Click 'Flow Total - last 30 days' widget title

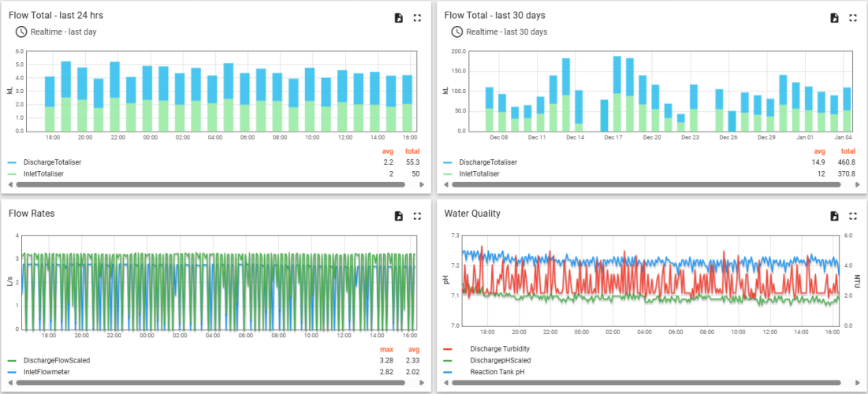tap(496, 16)
